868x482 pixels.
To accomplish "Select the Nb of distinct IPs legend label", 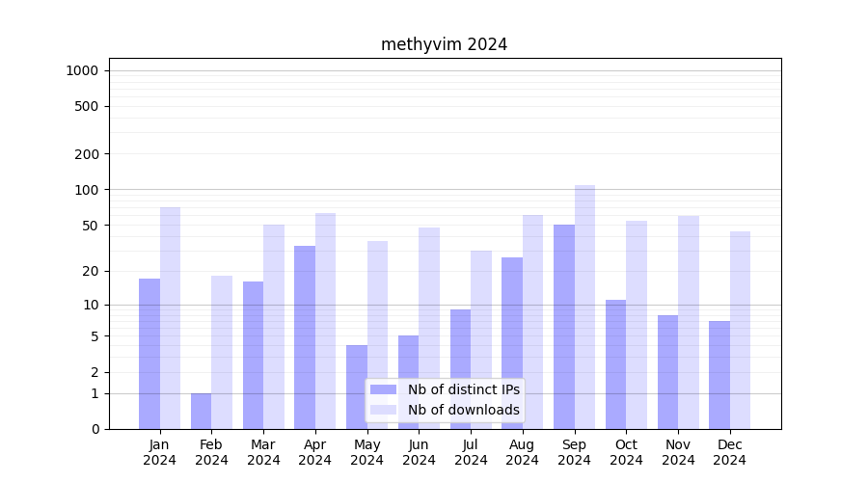I will point(463,389).
